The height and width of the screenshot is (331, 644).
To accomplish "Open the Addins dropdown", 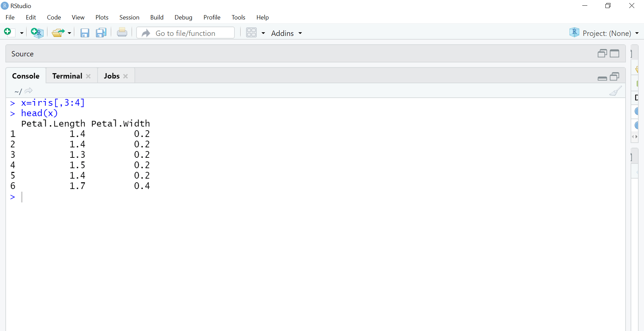I will tap(286, 33).
